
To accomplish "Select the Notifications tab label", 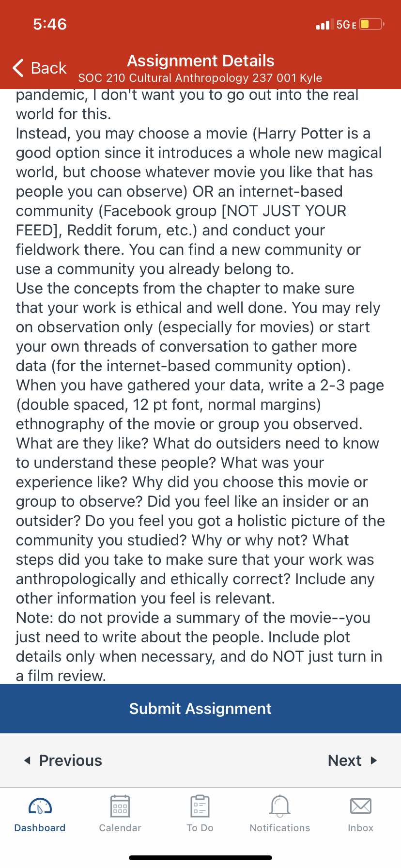I will tap(280, 828).
